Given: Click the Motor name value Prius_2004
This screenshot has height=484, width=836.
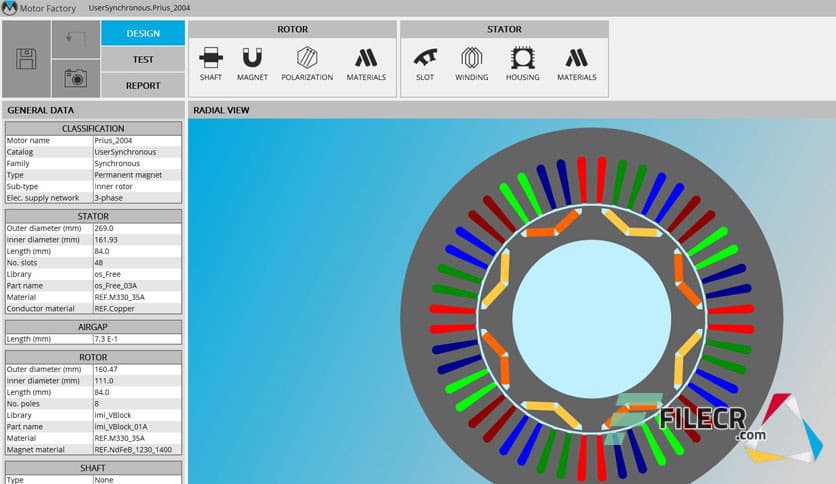Looking at the screenshot, I should click(136, 141).
